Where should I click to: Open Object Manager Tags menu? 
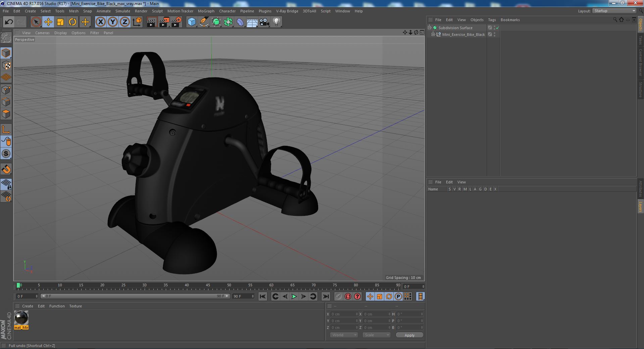(492, 20)
